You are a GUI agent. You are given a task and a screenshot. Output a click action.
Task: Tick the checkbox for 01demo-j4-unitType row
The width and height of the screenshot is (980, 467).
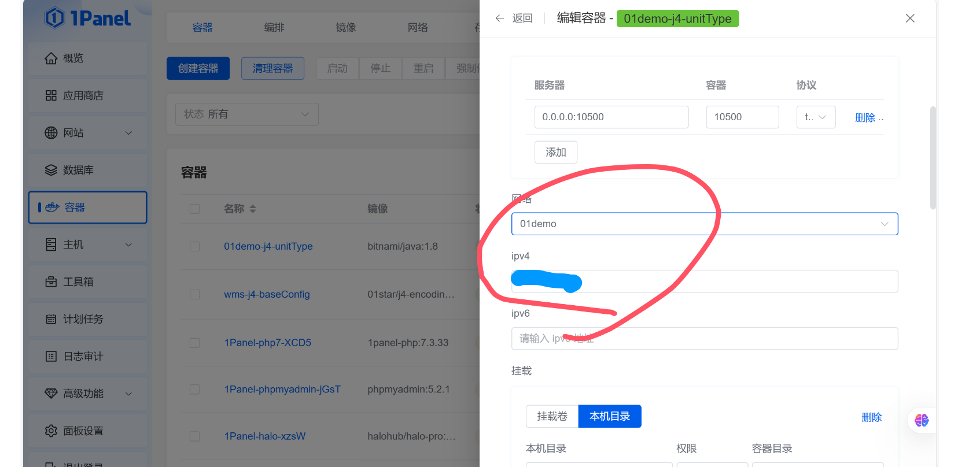(195, 246)
